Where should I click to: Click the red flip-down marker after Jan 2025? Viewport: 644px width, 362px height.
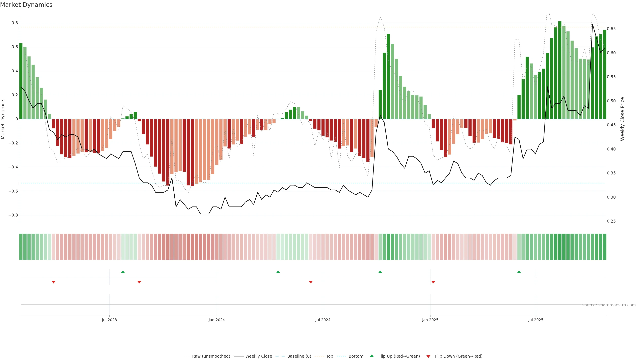point(433,282)
